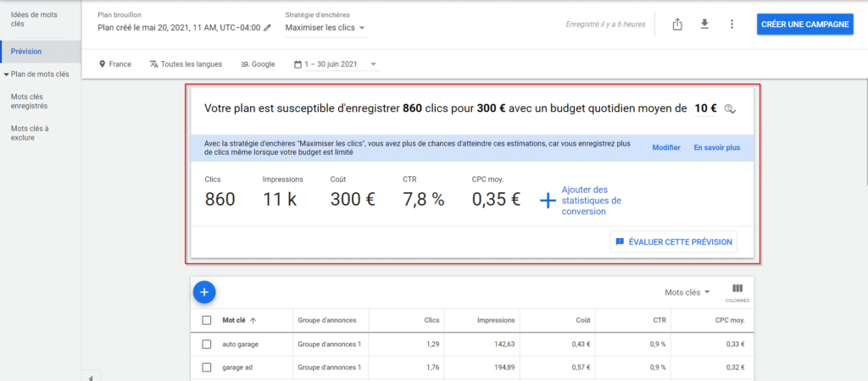868x381 pixels.
Task: Expand the 1 – 30 juin 2021 date range
Action: tap(335, 64)
